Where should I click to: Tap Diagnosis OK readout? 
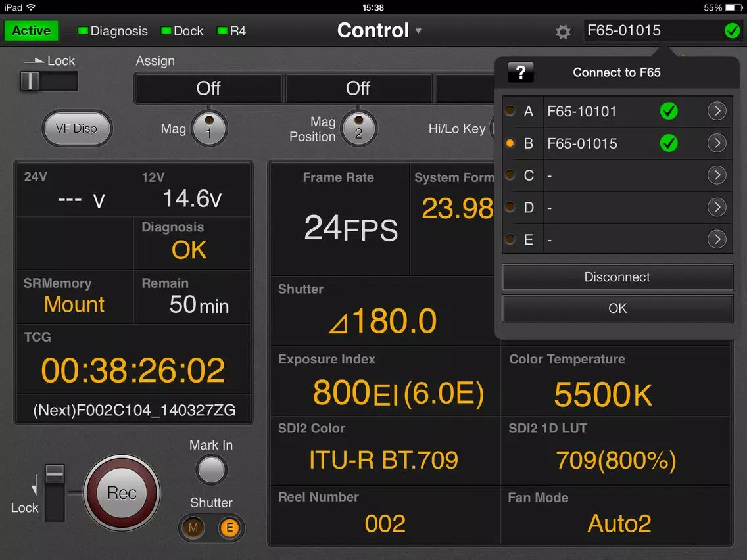(189, 250)
